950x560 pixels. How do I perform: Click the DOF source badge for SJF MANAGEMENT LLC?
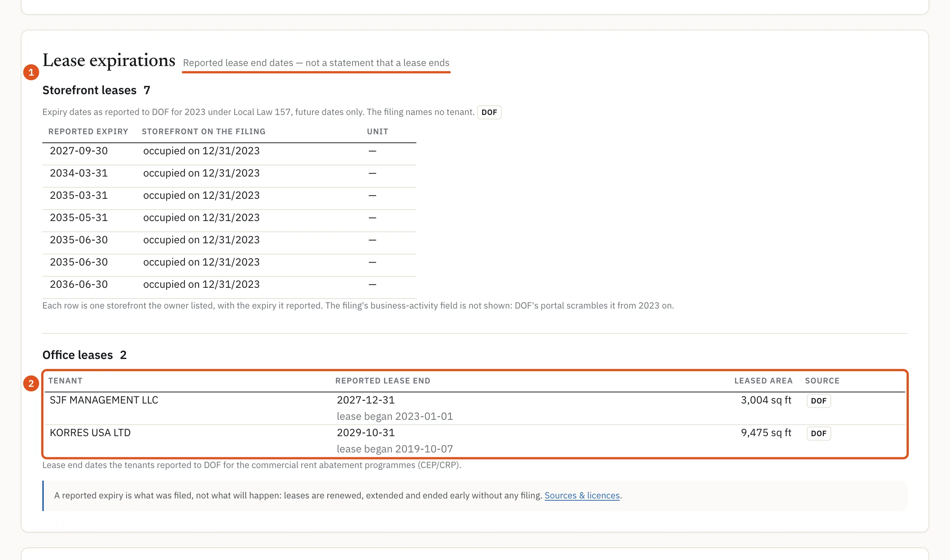[819, 401]
